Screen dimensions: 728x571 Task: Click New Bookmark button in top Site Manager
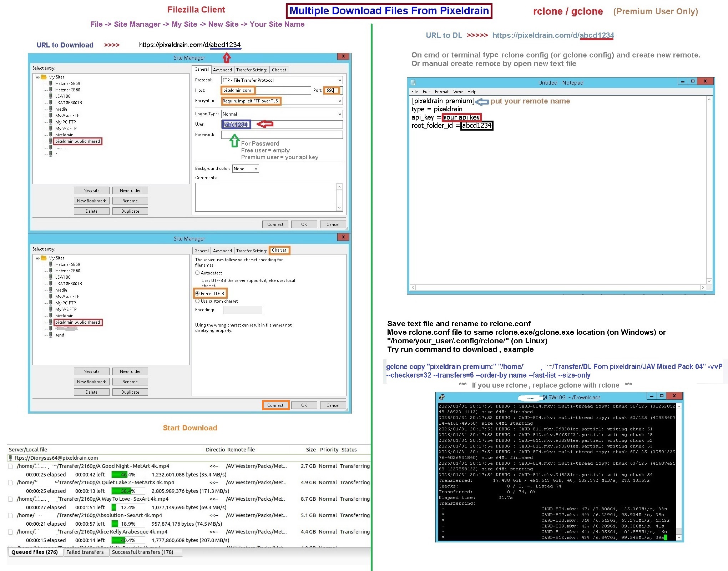[91, 201]
